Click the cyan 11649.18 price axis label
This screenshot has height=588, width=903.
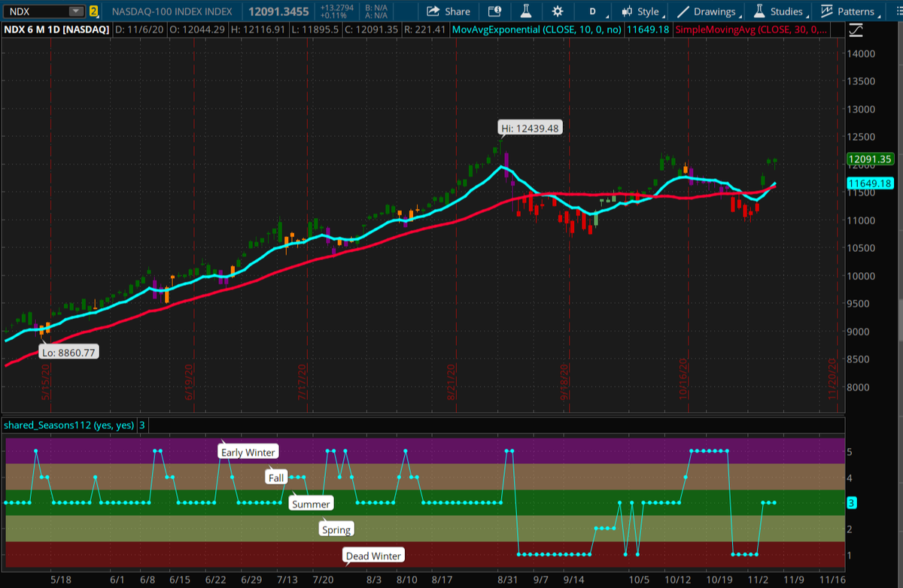click(x=869, y=183)
